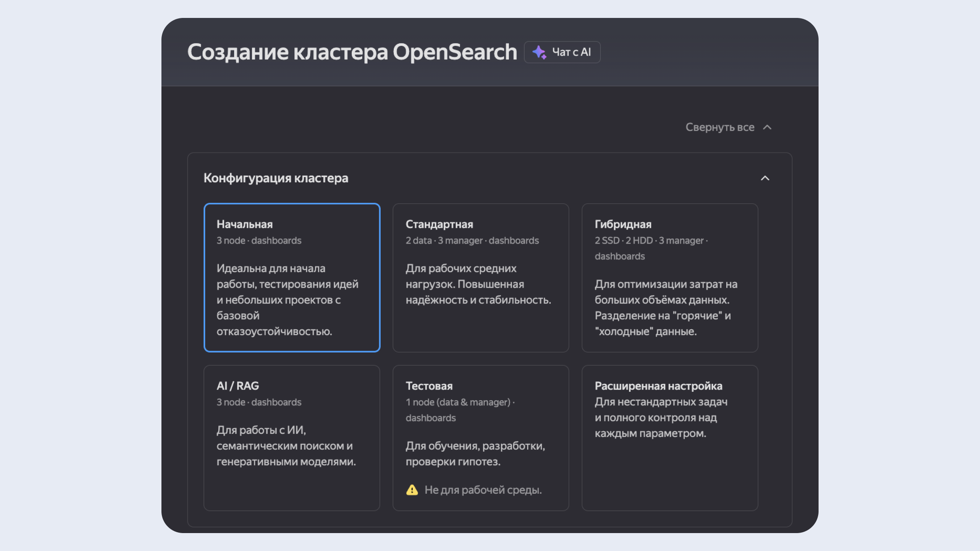Click text Не для рабочей среды.
980x551 pixels.
click(483, 490)
